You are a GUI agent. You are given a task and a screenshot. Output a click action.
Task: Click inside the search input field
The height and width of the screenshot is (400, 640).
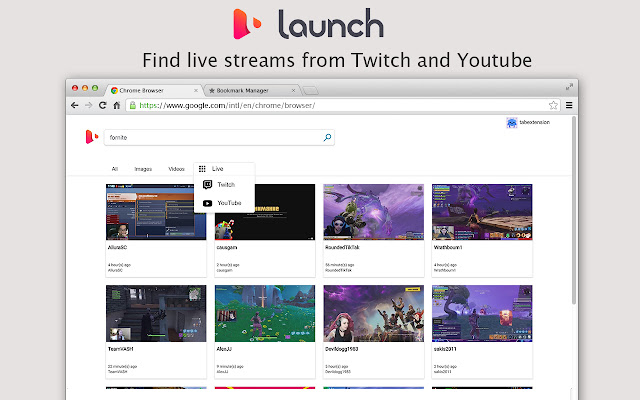coord(219,138)
